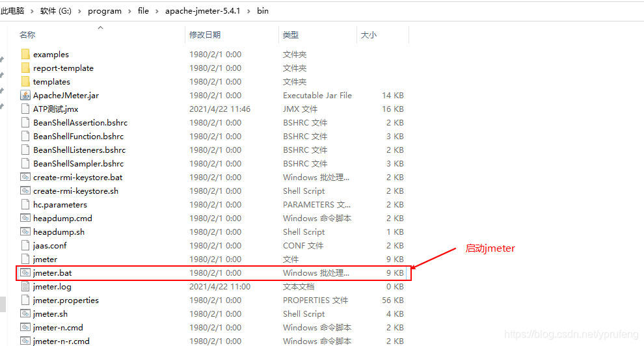Open the examples folder name
The width and height of the screenshot is (644, 346).
(51, 54)
